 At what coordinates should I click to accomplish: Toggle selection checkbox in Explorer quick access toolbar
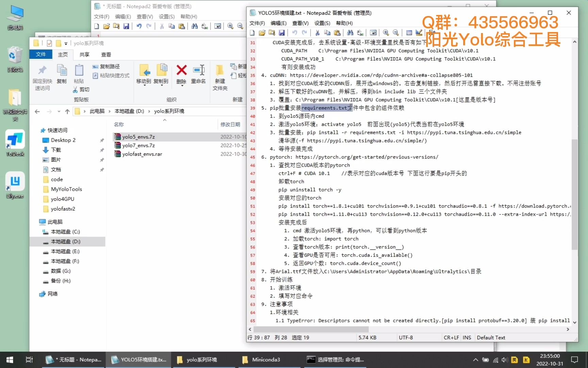49,43
